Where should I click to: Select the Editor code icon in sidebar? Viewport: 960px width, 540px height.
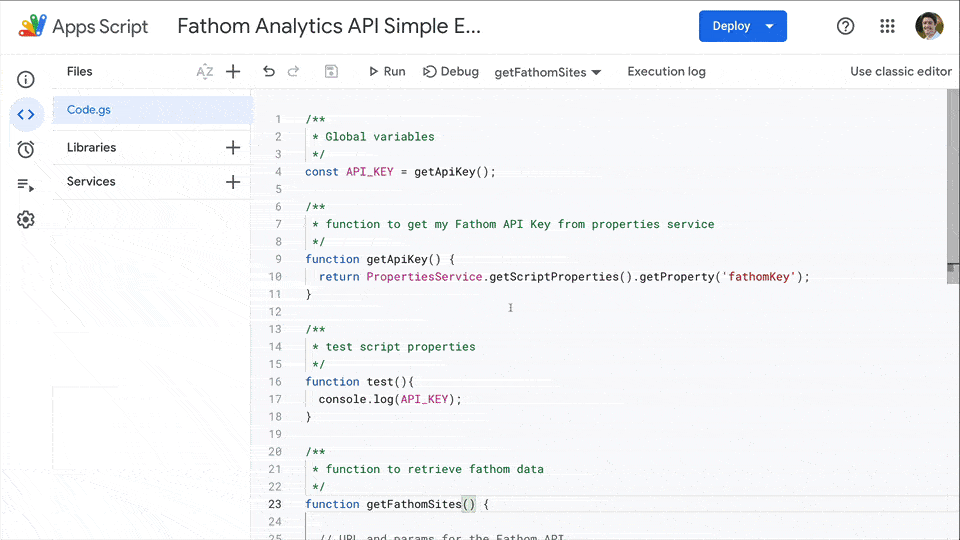(x=26, y=114)
